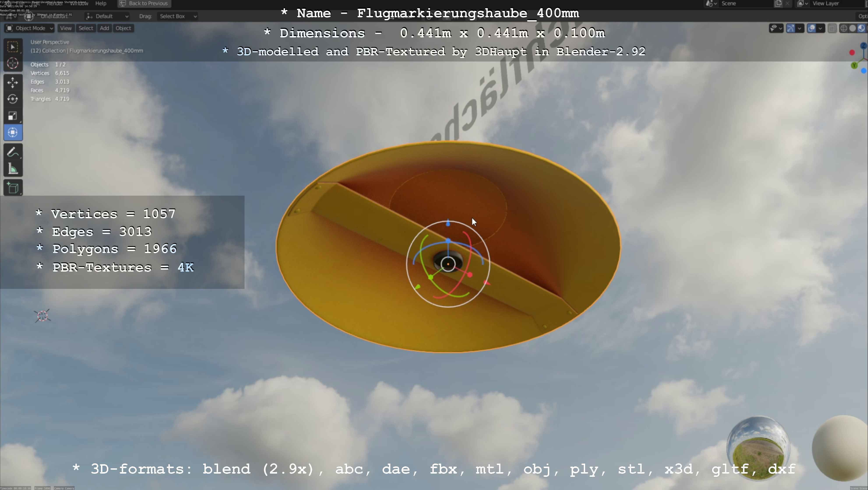Viewport: 868px width, 490px height.
Task: Click the 'Frame 1096' stamp
Action: tap(42, 488)
